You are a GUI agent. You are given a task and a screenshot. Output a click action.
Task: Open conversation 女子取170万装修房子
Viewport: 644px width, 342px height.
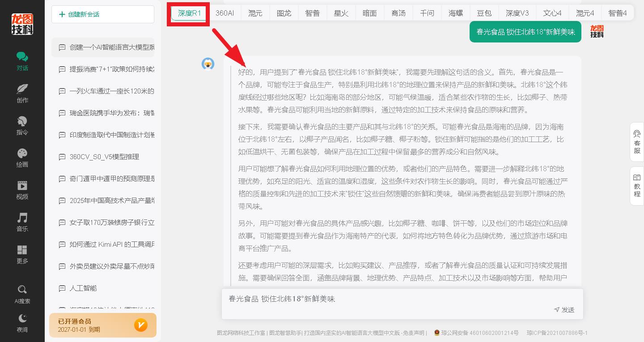pos(103,223)
